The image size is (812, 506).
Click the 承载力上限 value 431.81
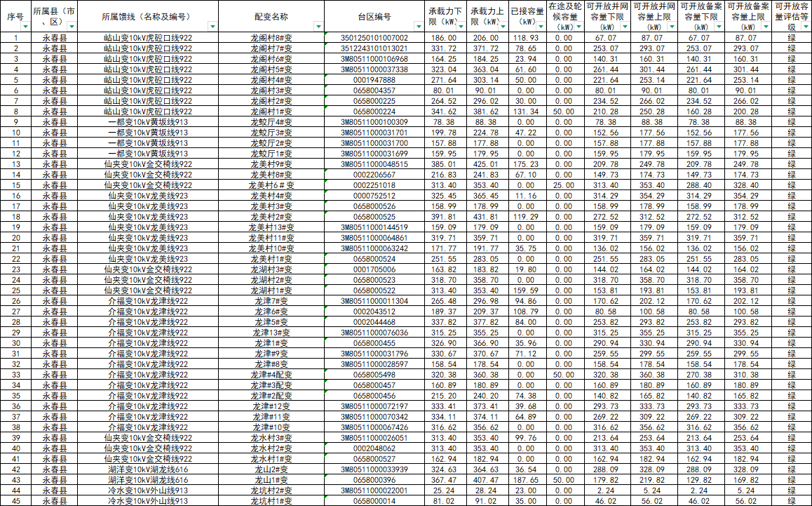[488, 217]
